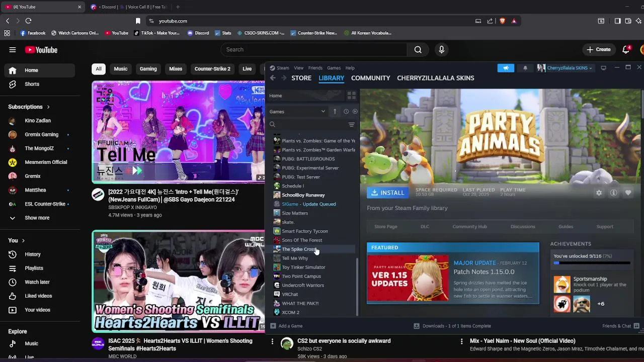Show more YouTube subscriptions
The width and height of the screenshot is (644, 362).
point(37,218)
